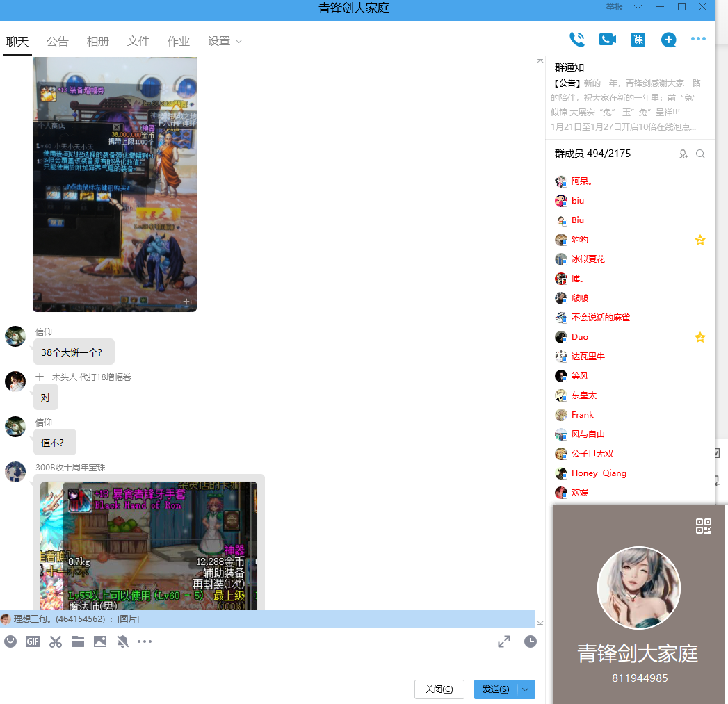Screen dimensions: 728x704
Task: Click 群成员 494/2175 header
Action: (592, 154)
